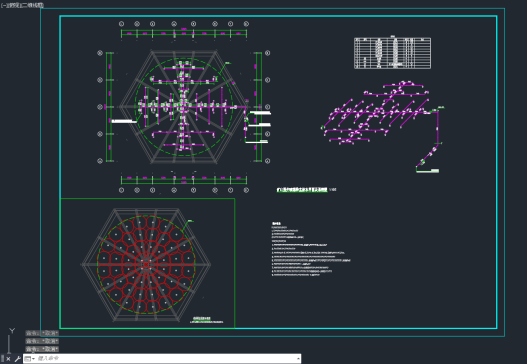527x364 pixels.
Task: Click the red sprinkler coverage circles plan
Action: coord(146,265)
